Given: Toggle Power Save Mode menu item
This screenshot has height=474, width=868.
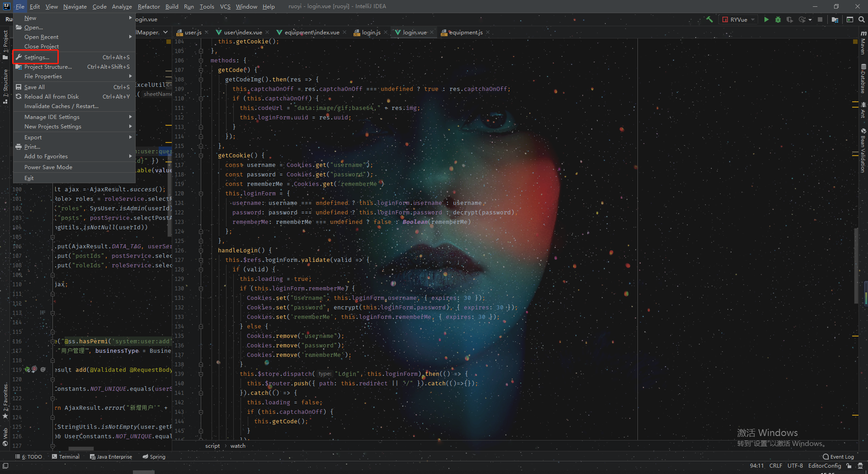Looking at the screenshot, I should (x=74, y=167).
